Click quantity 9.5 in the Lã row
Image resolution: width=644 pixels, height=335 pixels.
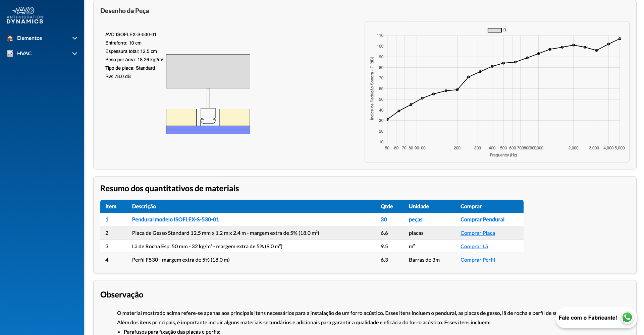384,246
